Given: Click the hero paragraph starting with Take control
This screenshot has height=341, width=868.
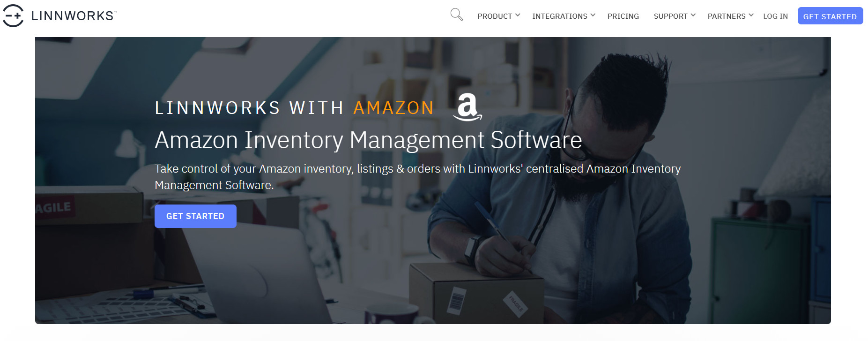Looking at the screenshot, I should tap(417, 176).
